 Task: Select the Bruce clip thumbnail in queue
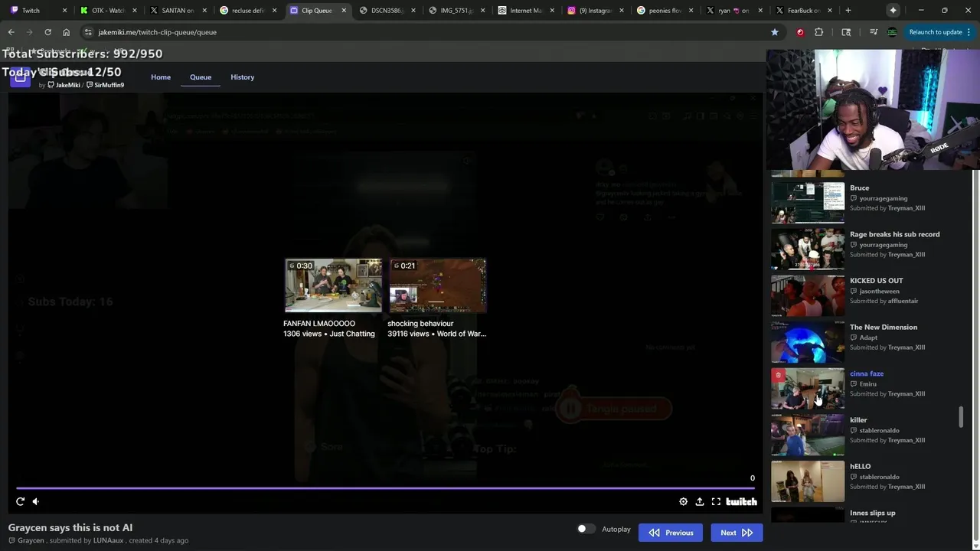[x=808, y=202]
